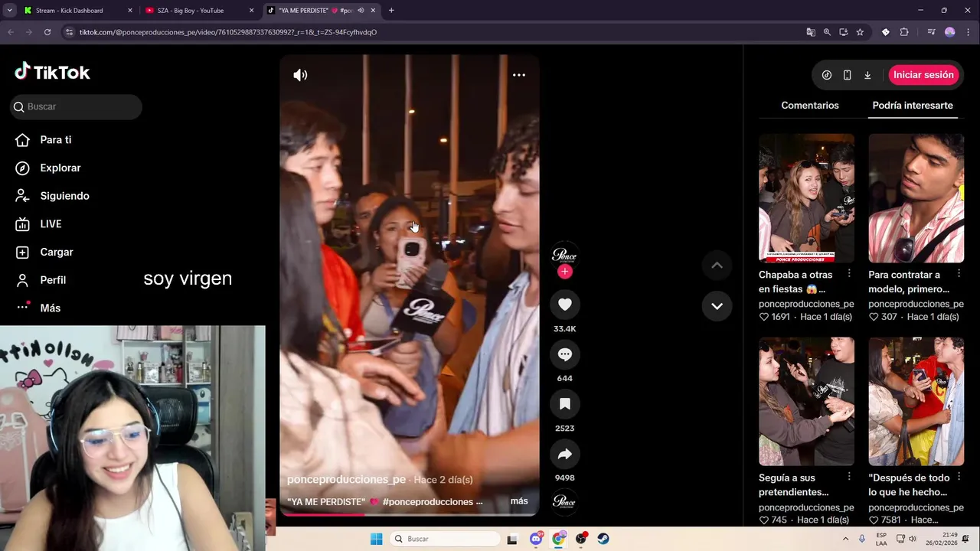980x551 pixels.
Task: Follow creator with the red plus badge
Action: tap(565, 272)
